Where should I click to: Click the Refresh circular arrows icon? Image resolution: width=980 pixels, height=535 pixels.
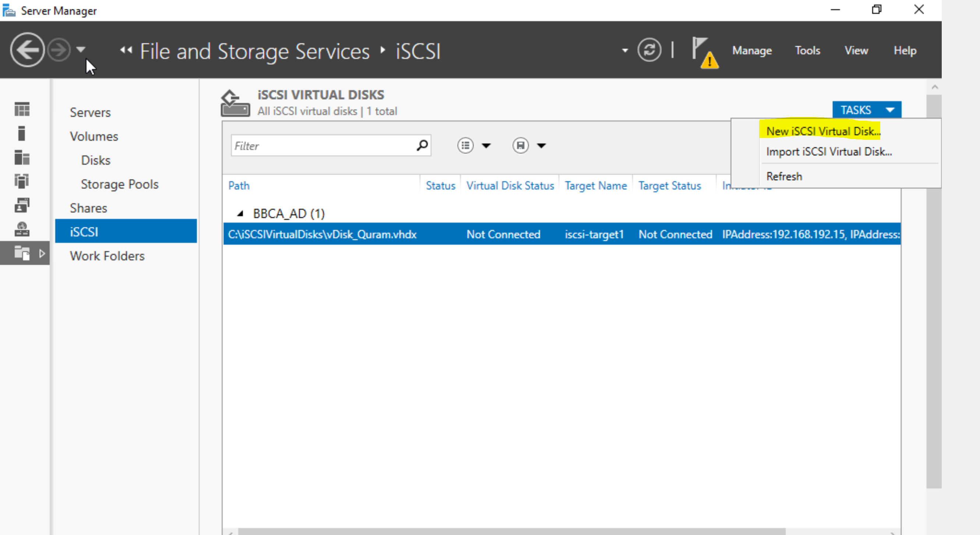point(649,50)
